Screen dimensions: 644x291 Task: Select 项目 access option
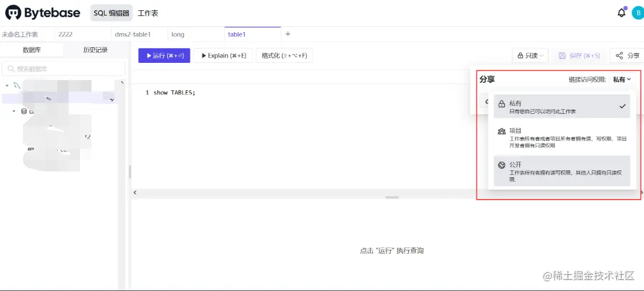tap(562, 138)
